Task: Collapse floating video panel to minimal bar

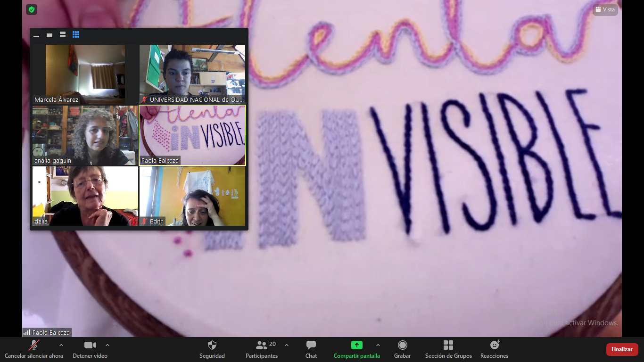Action: 36,35
